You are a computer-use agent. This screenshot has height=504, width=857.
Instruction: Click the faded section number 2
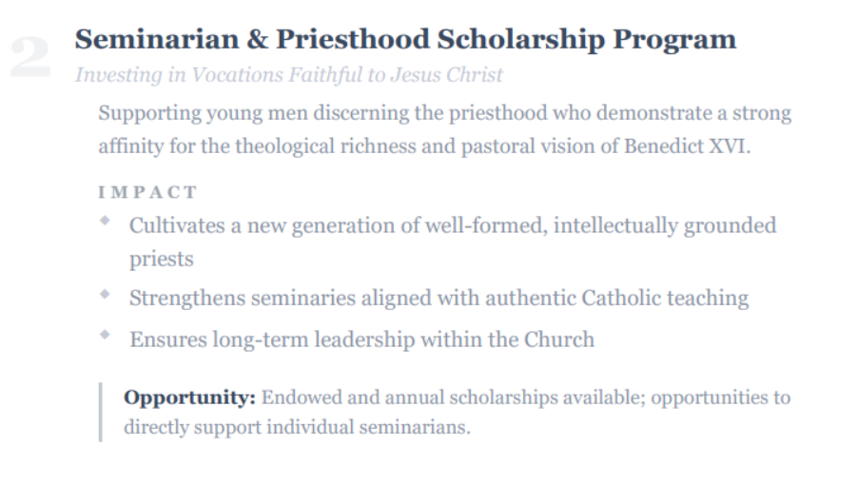(x=29, y=57)
